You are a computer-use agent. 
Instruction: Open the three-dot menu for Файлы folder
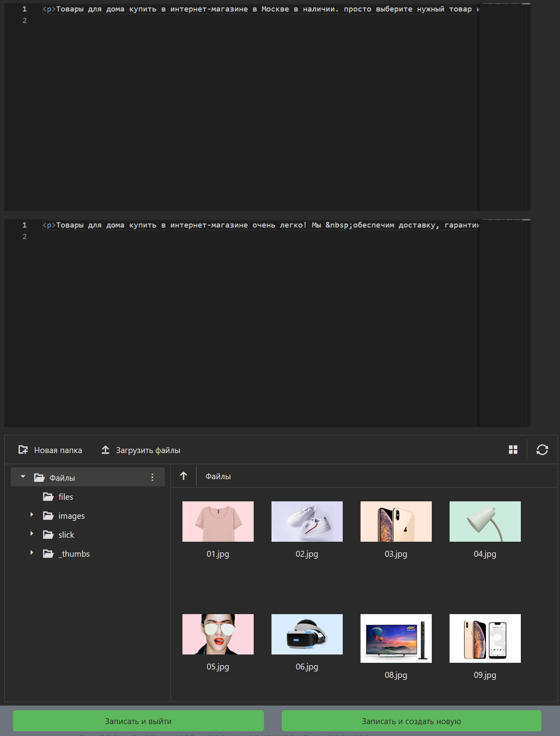[152, 478]
